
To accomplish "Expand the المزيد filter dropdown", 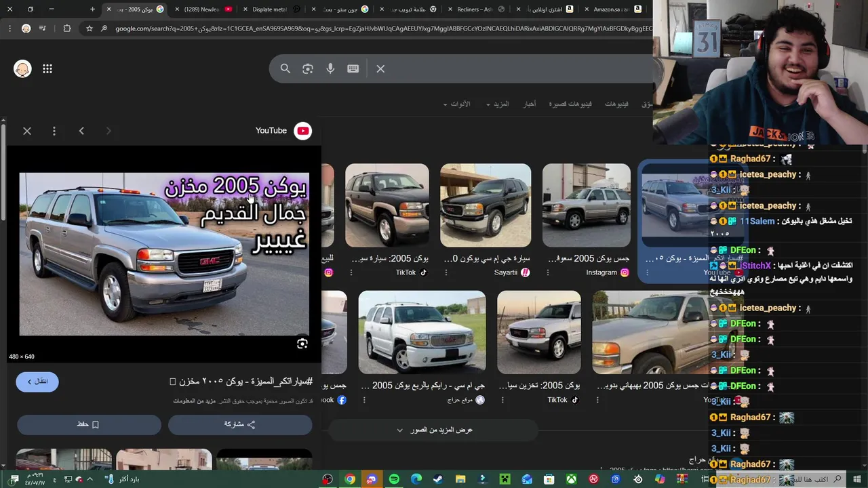I will (x=498, y=104).
